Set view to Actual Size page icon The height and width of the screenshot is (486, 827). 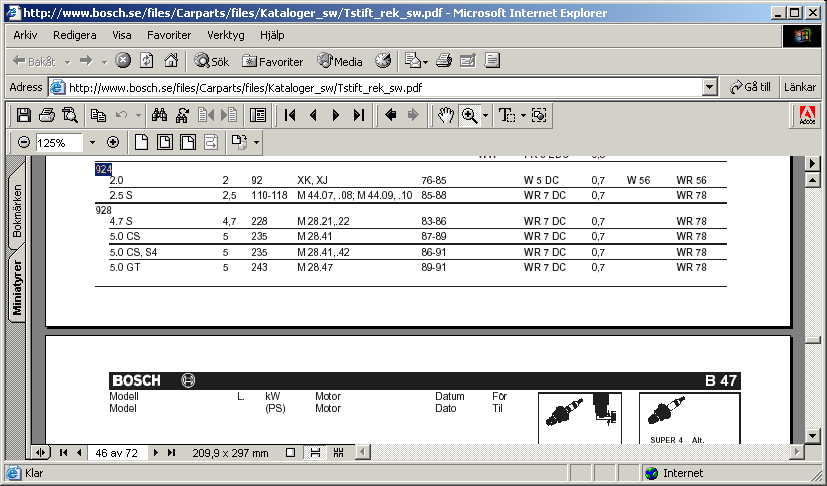(x=141, y=142)
